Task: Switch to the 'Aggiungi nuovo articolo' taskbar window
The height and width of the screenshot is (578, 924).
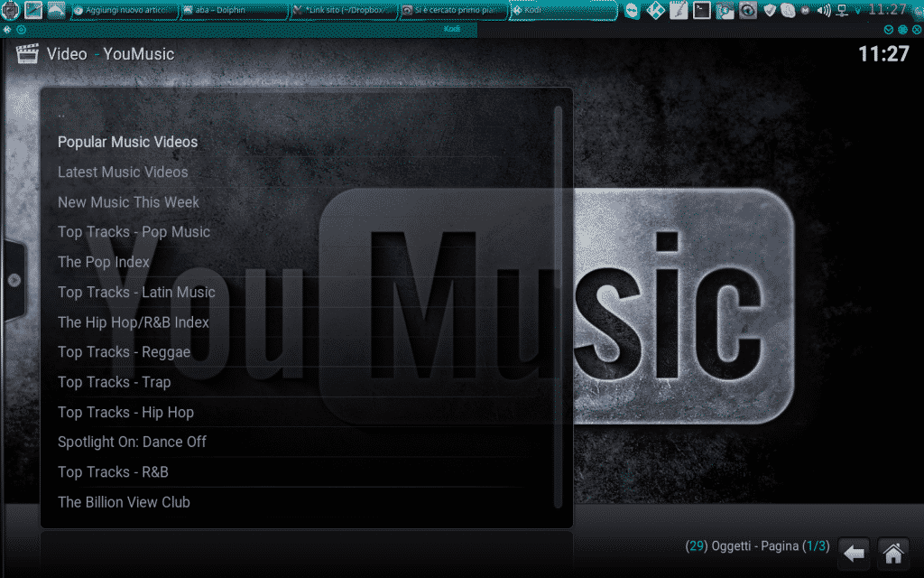Action: (x=124, y=11)
